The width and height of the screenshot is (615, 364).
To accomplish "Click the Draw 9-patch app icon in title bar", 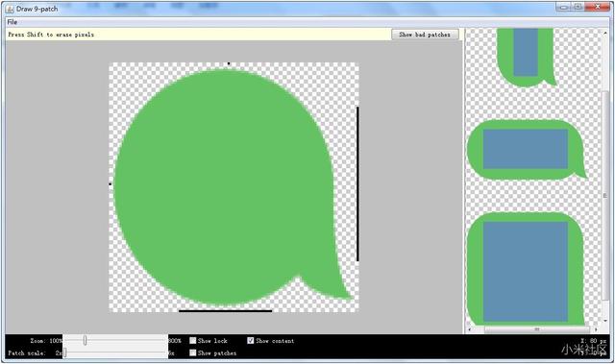I will (10, 9).
